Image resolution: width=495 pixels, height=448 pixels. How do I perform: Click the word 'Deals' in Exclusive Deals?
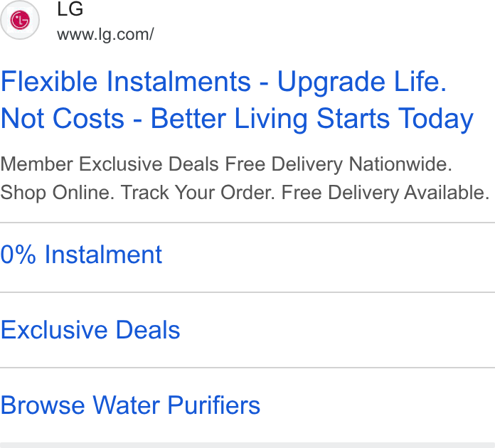coord(148,330)
